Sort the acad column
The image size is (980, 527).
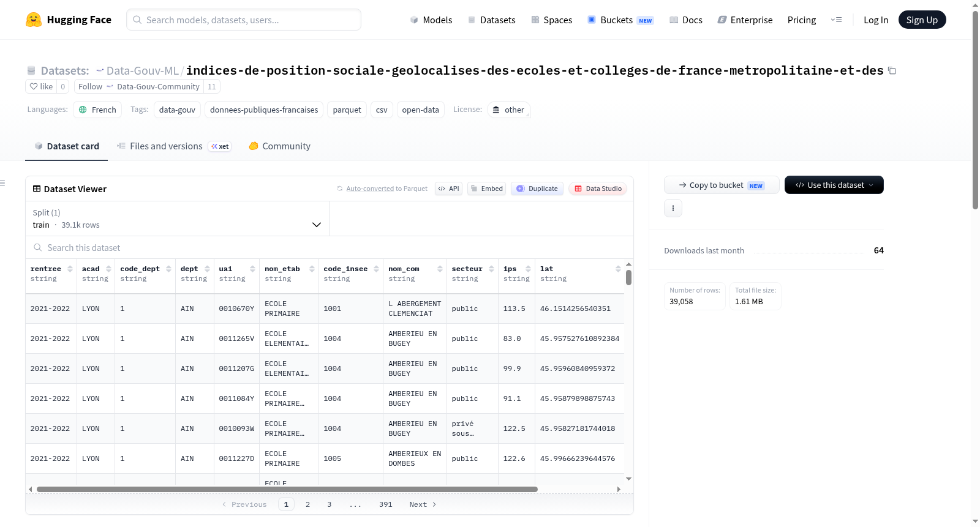[x=108, y=269]
